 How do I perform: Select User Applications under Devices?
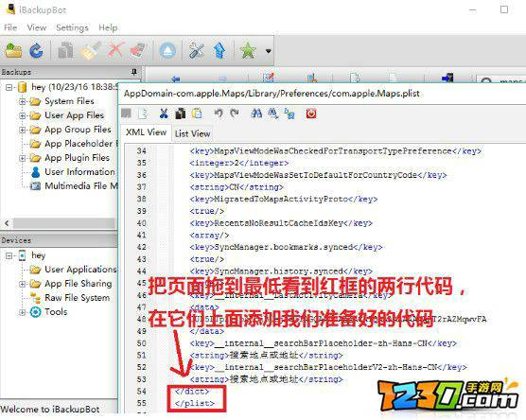click(x=80, y=270)
